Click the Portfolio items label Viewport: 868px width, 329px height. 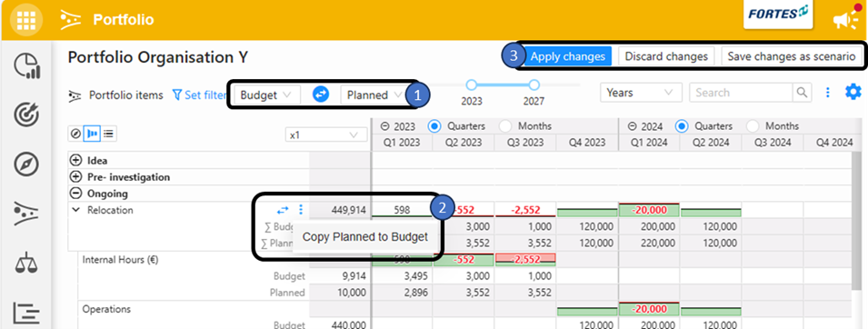pos(126,95)
